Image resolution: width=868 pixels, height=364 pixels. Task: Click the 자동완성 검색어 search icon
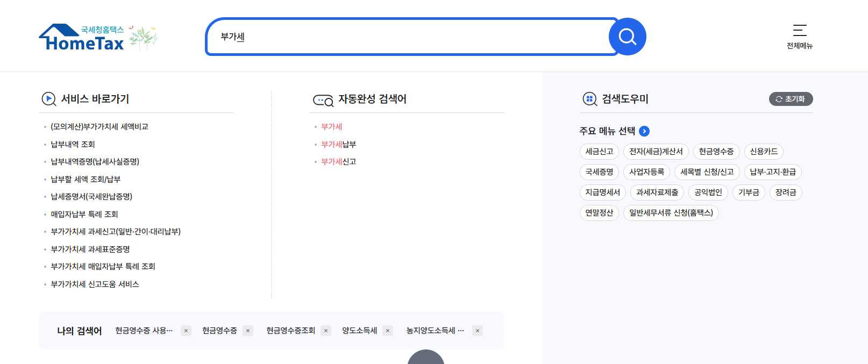(323, 100)
